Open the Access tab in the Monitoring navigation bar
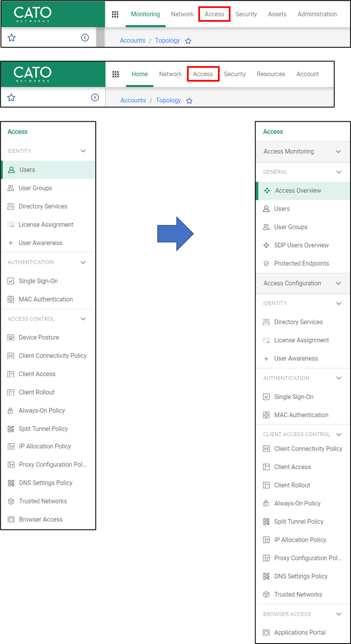The height and width of the screenshot is (644, 351). (215, 14)
